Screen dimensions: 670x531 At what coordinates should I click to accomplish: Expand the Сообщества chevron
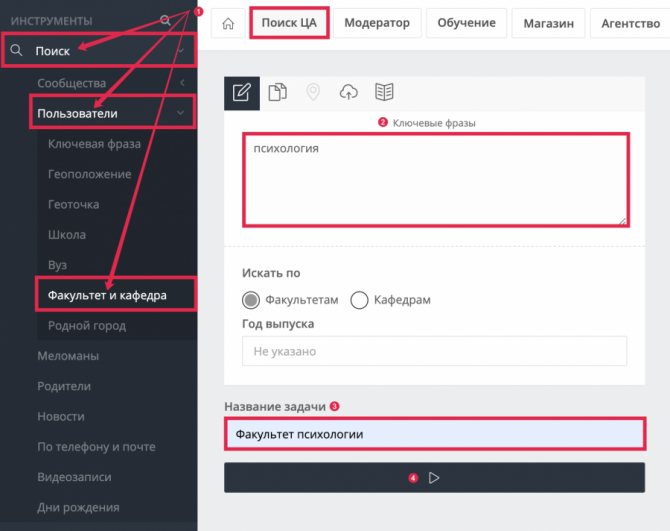point(182,82)
